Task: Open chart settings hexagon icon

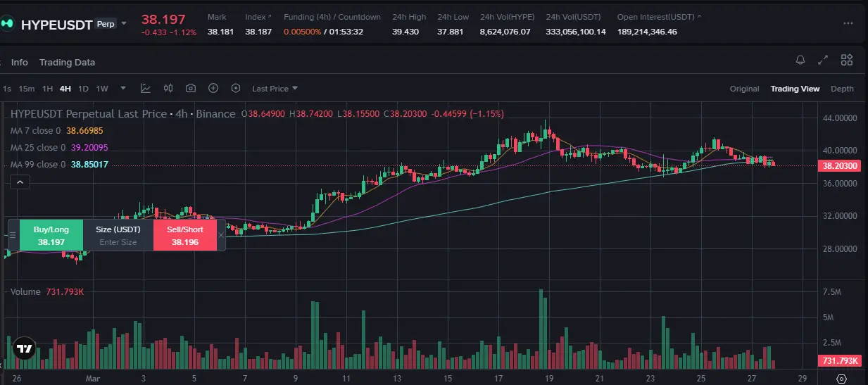Action: point(236,89)
